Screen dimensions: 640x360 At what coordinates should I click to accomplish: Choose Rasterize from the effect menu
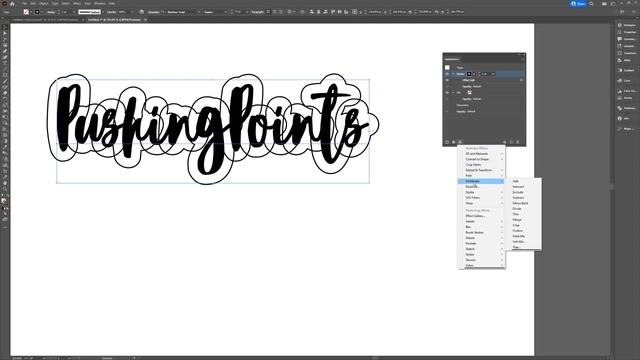pos(481,187)
